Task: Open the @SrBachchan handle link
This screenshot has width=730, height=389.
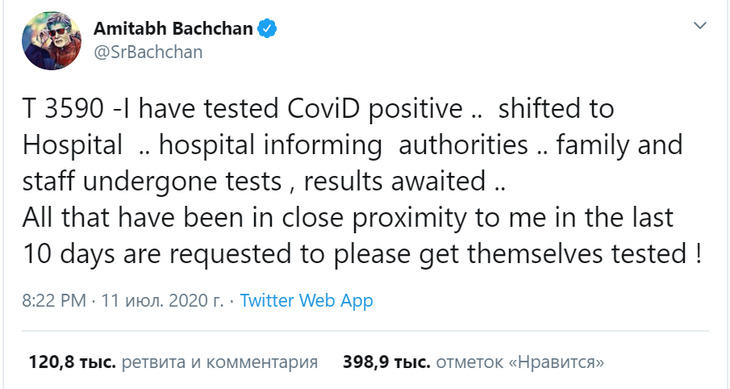Action: click(148, 52)
